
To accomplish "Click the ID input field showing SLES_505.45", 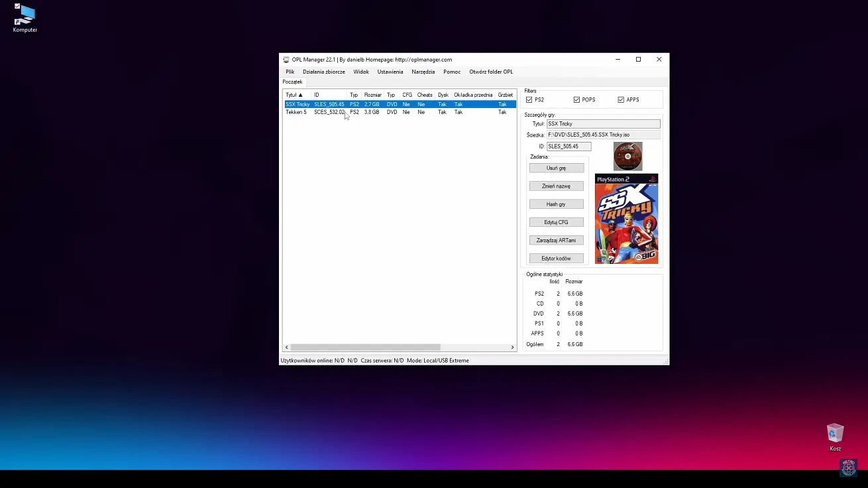I will [568, 146].
